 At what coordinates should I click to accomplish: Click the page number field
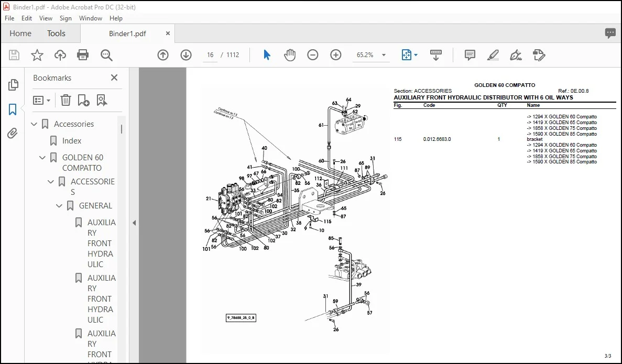click(x=210, y=55)
